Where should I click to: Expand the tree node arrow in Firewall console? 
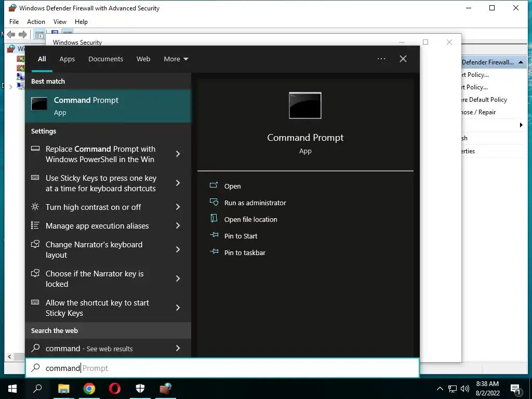click(x=11, y=87)
